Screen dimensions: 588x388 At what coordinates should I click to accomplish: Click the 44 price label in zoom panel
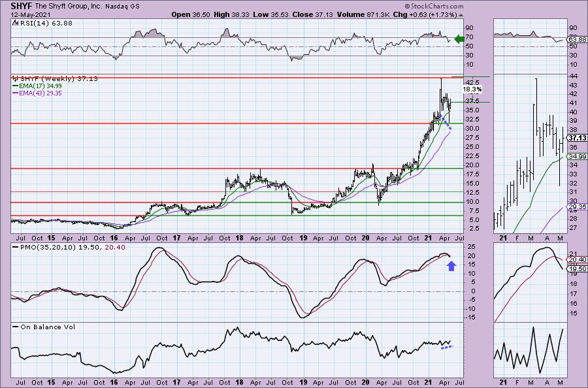(573, 76)
